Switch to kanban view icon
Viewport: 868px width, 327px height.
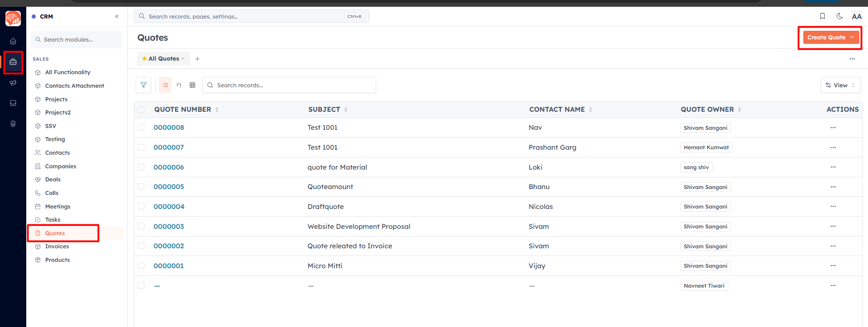coord(179,85)
